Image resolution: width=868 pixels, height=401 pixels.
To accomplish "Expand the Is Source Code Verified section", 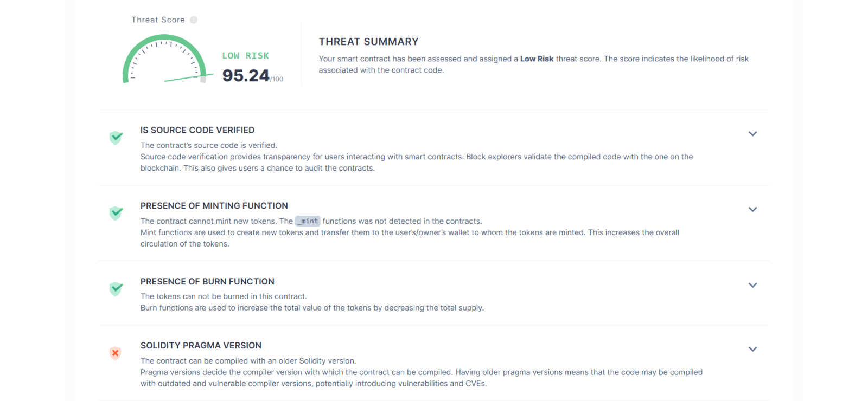I will point(752,134).
